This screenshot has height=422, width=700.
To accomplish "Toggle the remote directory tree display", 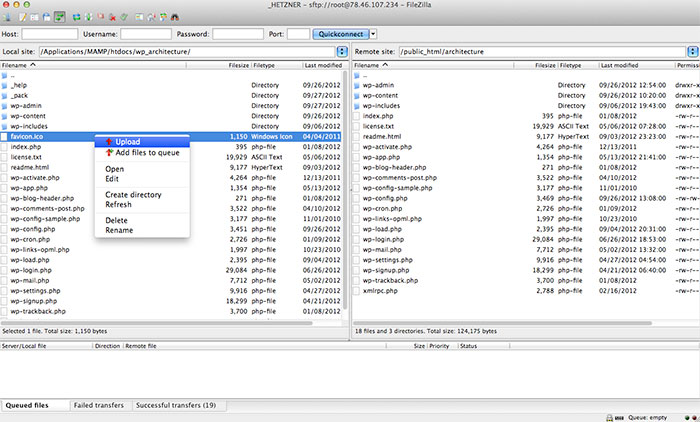I will coord(46,17).
